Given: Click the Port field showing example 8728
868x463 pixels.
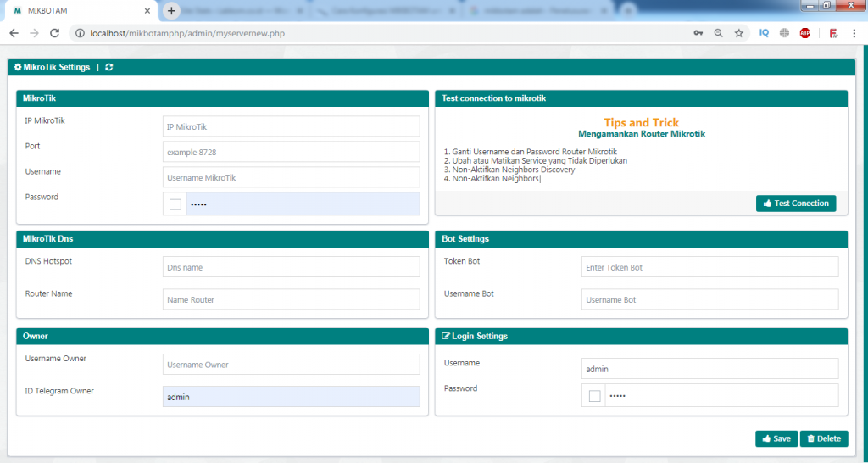Looking at the screenshot, I should click(x=292, y=152).
